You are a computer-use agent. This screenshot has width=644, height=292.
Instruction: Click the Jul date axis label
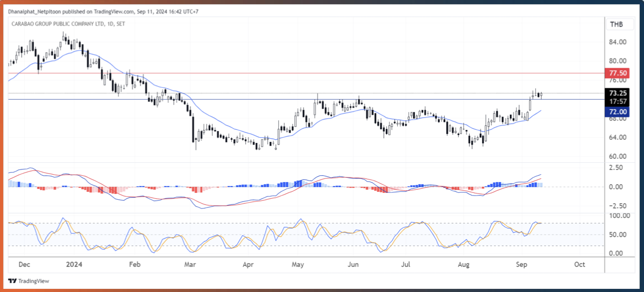pos(405,264)
